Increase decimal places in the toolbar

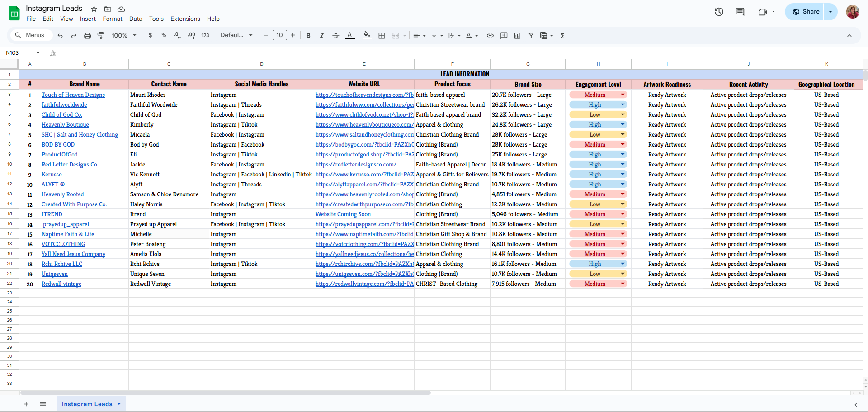pyautogui.click(x=192, y=35)
